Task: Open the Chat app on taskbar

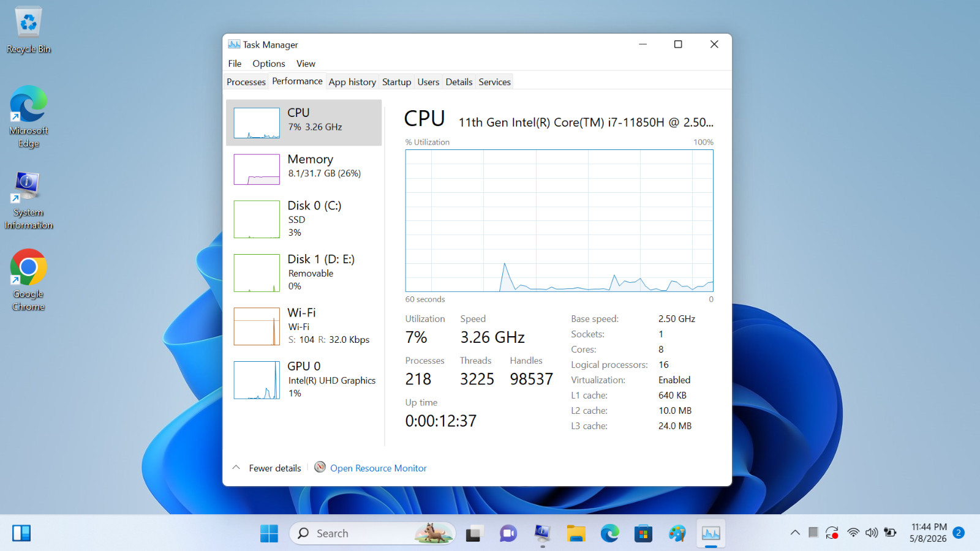Action: coord(508,533)
